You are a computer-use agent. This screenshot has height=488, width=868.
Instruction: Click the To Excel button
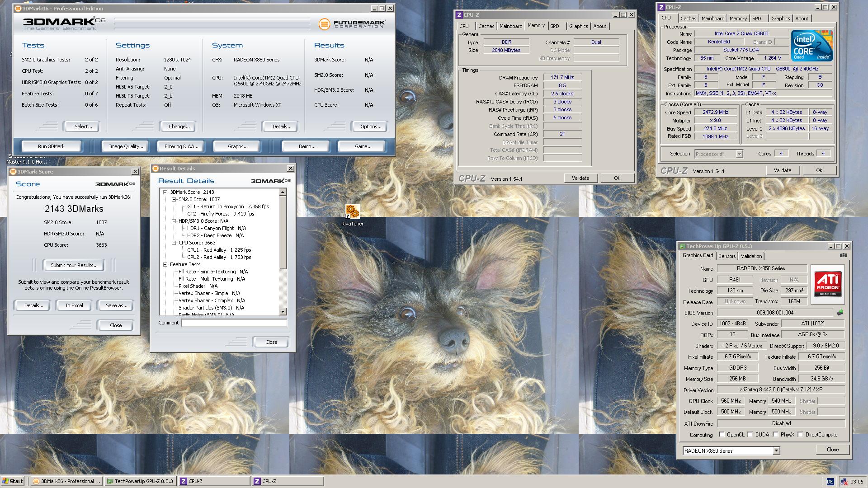coord(74,305)
